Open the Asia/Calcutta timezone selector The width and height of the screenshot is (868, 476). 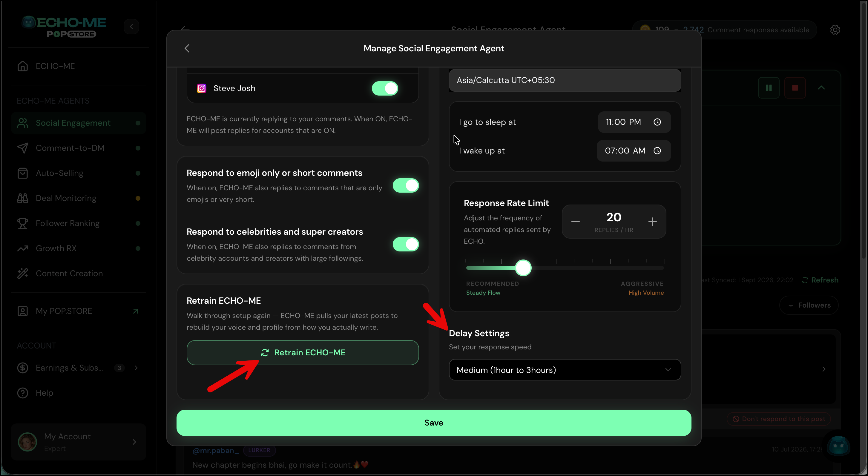(565, 80)
